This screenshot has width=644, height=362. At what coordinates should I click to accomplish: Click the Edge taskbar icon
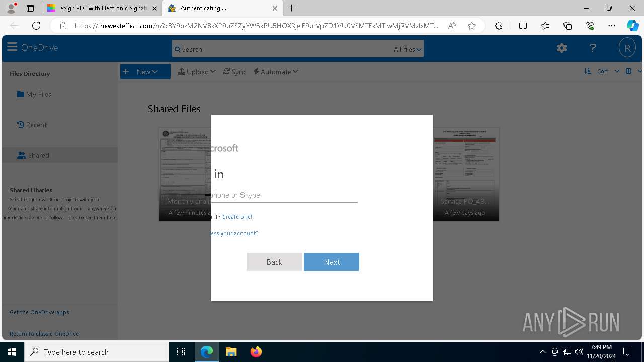pos(207,352)
